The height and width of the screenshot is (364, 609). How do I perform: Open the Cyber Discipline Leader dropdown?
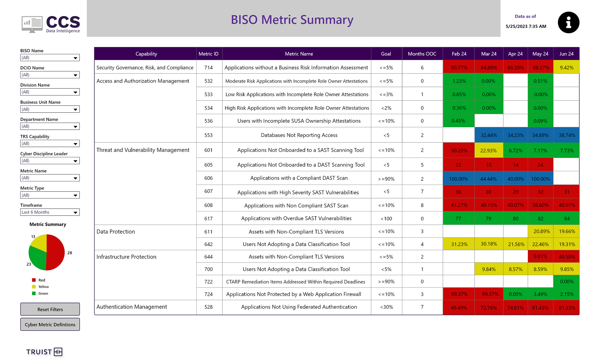tap(50, 161)
